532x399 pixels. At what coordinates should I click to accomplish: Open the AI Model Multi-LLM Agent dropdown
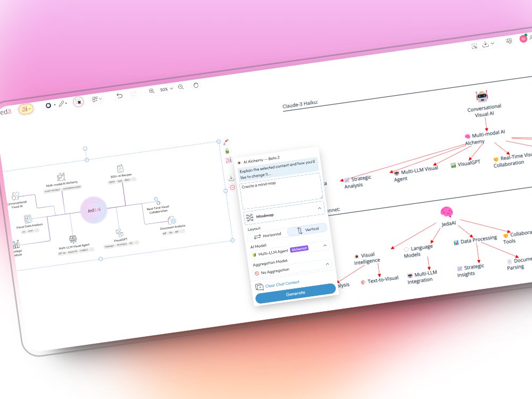click(290, 250)
